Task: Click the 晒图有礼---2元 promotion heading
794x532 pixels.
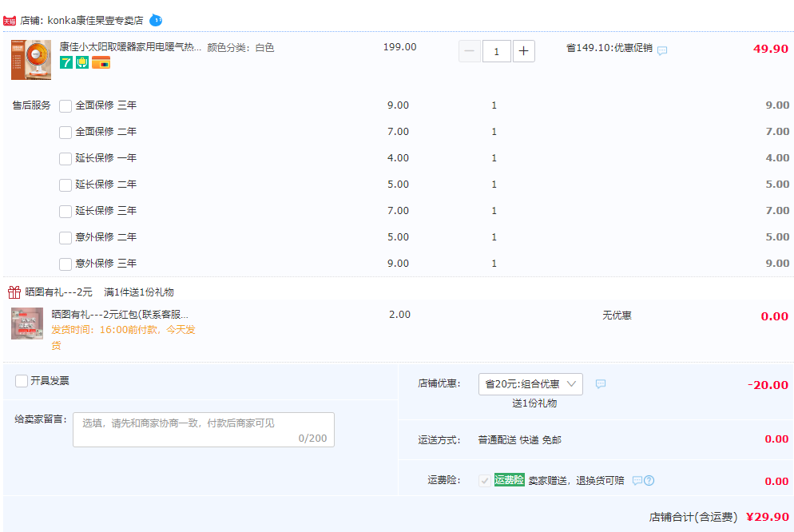Action: [59, 292]
